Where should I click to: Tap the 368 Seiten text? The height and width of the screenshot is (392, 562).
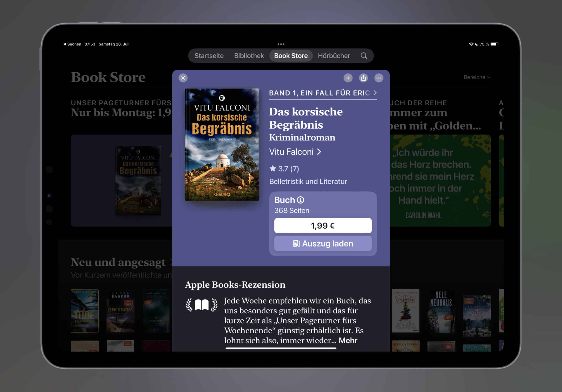pyautogui.click(x=292, y=210)
